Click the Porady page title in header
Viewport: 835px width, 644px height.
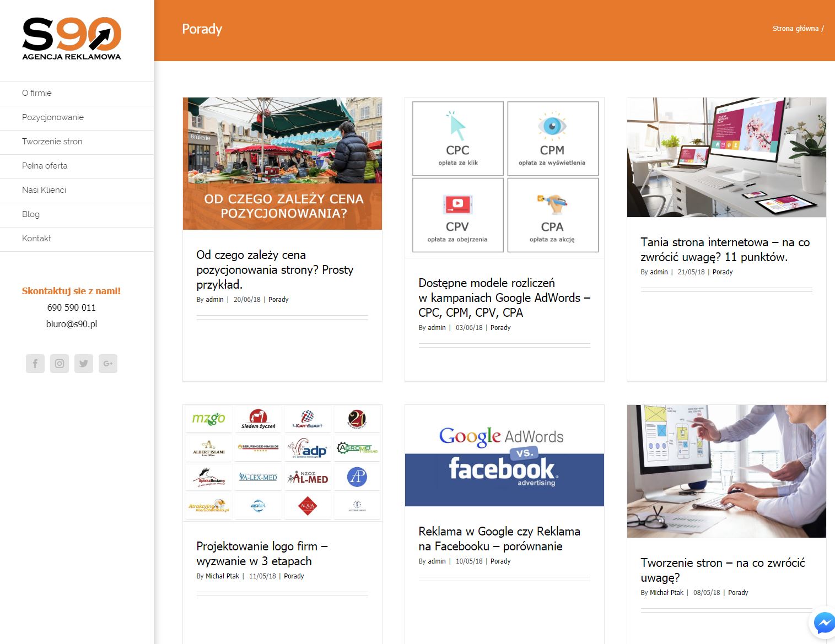(x=202, y=29)
